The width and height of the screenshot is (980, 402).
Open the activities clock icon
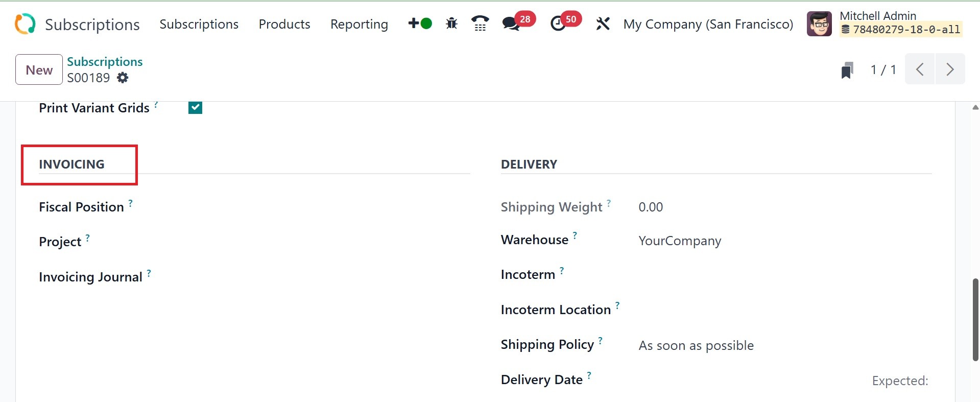pyautogui.click(x=558, y=23)
